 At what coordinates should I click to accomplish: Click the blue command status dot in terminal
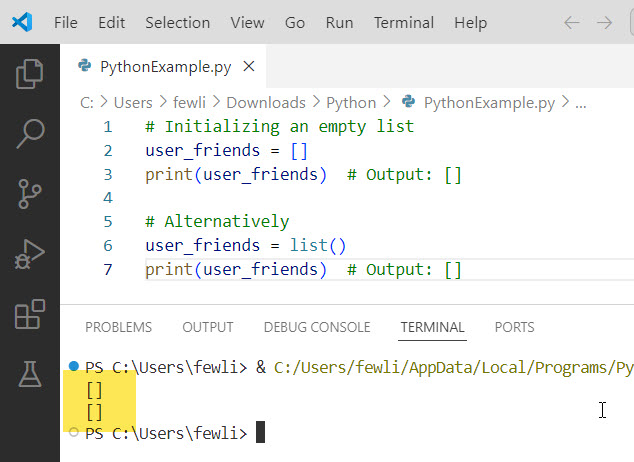[74, 366]
